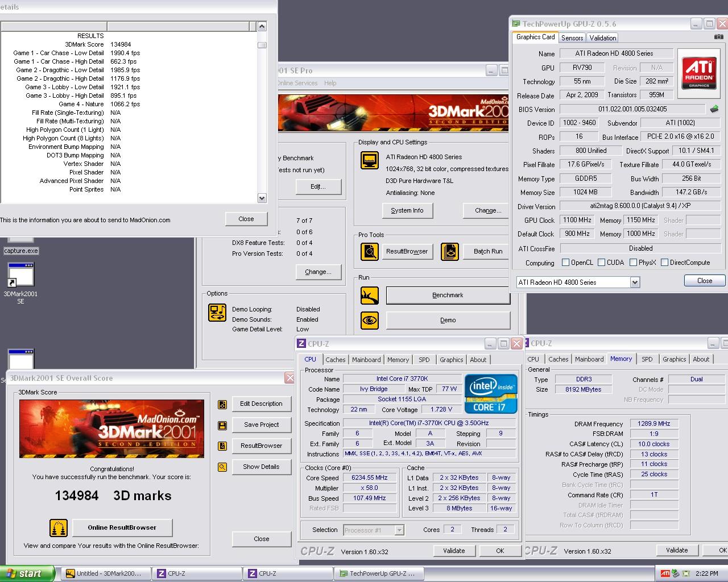Click the Demo eye icon
The width and height of the screenshot is (728, 582).
370,320
